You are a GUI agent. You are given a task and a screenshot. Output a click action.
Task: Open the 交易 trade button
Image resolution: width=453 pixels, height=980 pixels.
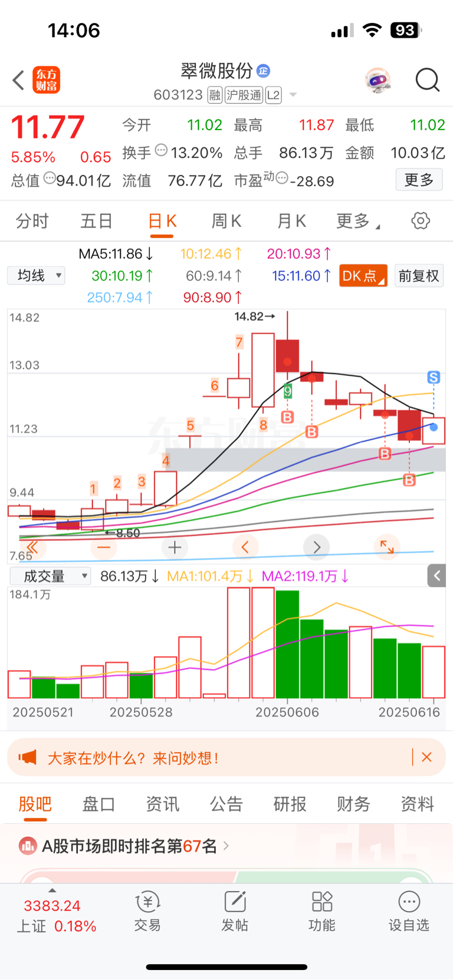tap(147, 911)
